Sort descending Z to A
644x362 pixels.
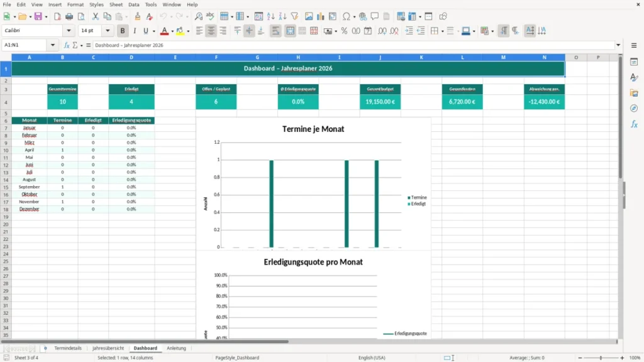tap(282, 16)
